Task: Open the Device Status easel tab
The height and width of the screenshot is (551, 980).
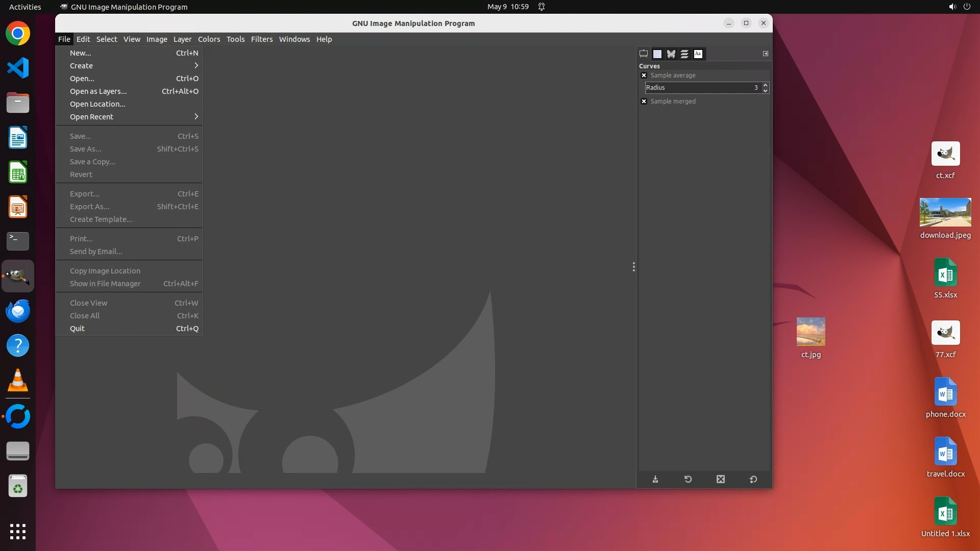Action: [644, 54]
